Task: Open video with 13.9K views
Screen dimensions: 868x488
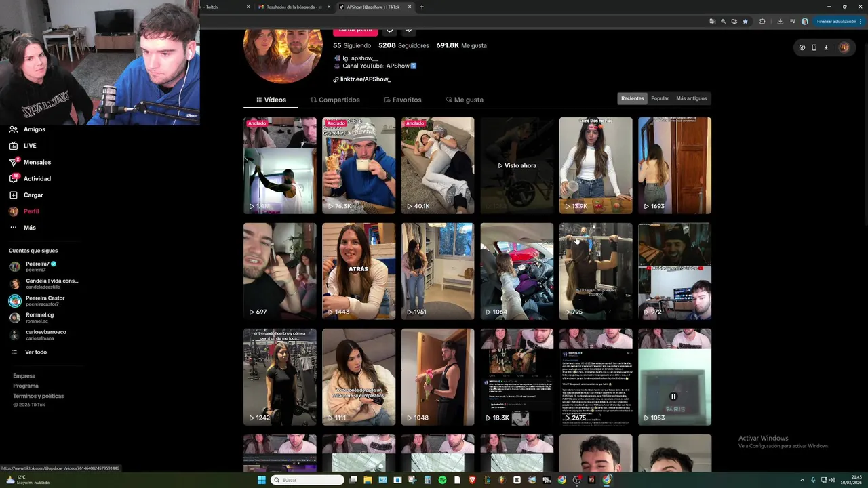Action: (x=595, y=165)
